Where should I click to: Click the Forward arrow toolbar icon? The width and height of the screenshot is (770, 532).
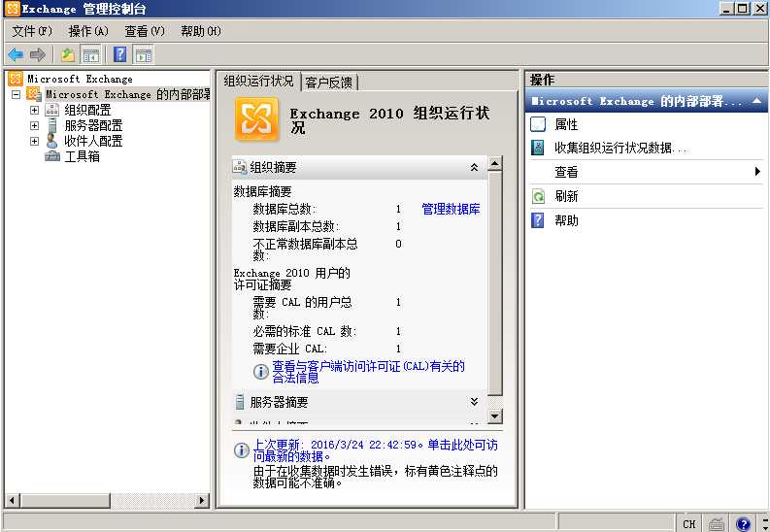38,54
